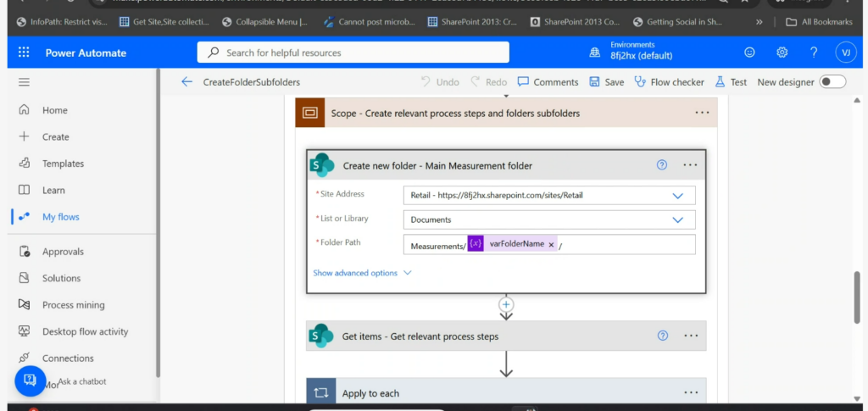
Task: Open Templates in sidebar
Action: tap(63, 164)
